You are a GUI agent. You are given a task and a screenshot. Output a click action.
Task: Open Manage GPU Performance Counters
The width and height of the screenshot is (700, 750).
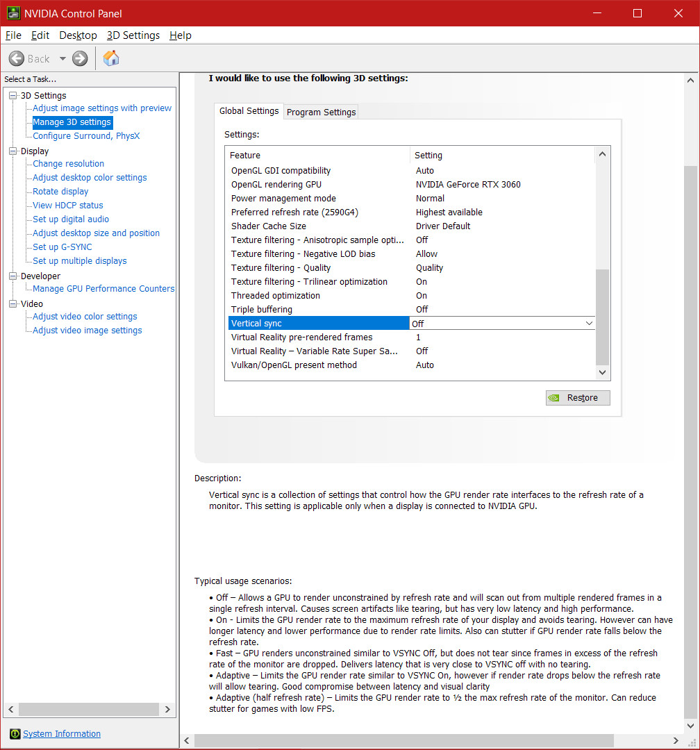point(103,288)
